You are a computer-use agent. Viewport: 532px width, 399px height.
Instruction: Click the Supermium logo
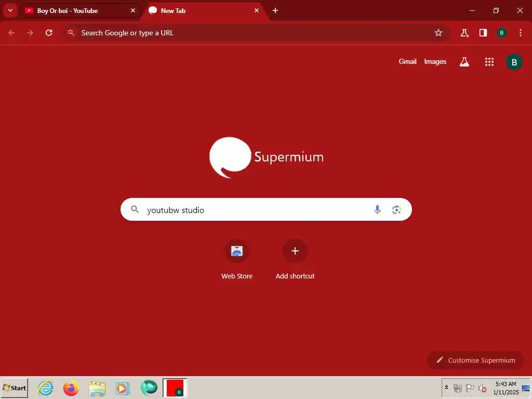point(267,157)
